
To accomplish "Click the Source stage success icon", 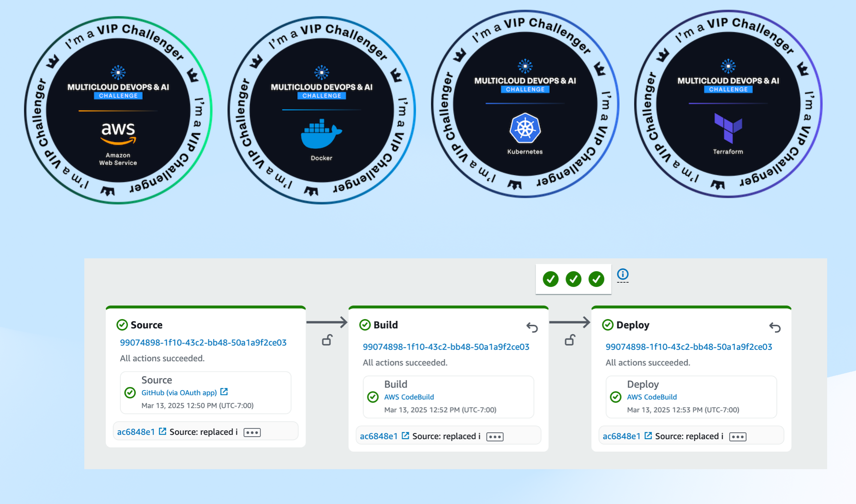I will [x=122, y=325].
